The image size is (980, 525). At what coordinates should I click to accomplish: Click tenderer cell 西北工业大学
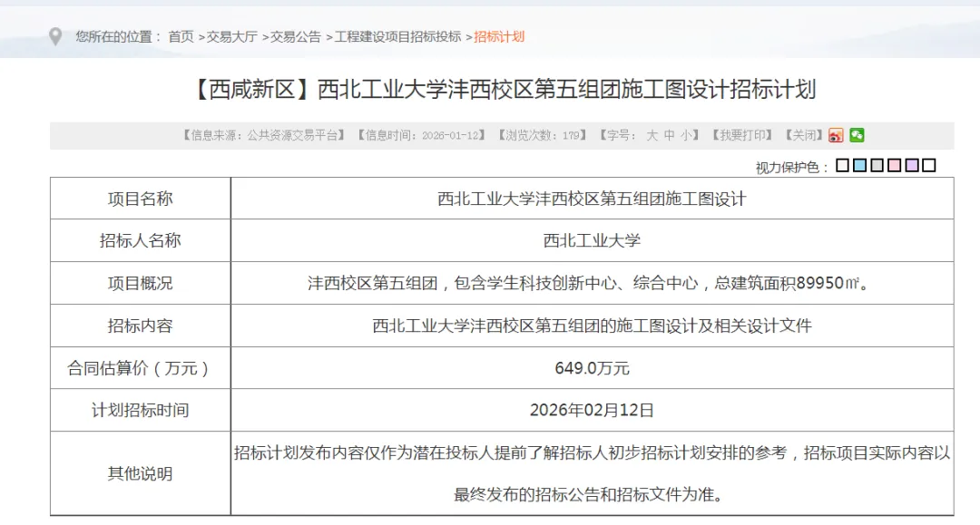592,240
